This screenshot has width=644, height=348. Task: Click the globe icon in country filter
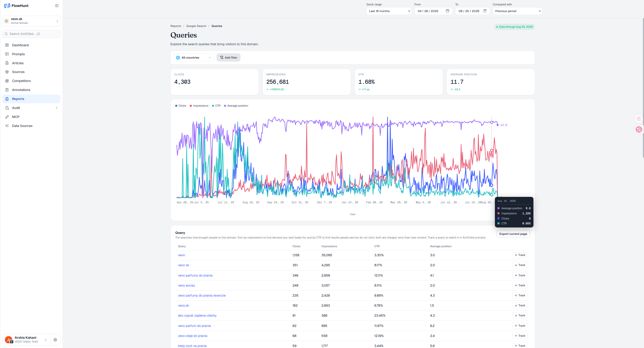178,58
